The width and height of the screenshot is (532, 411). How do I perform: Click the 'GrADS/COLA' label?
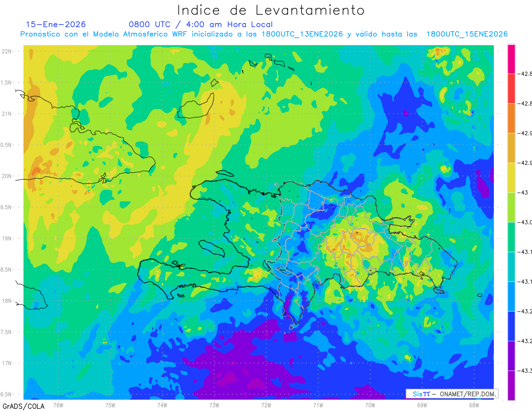[x=23, y=406]
